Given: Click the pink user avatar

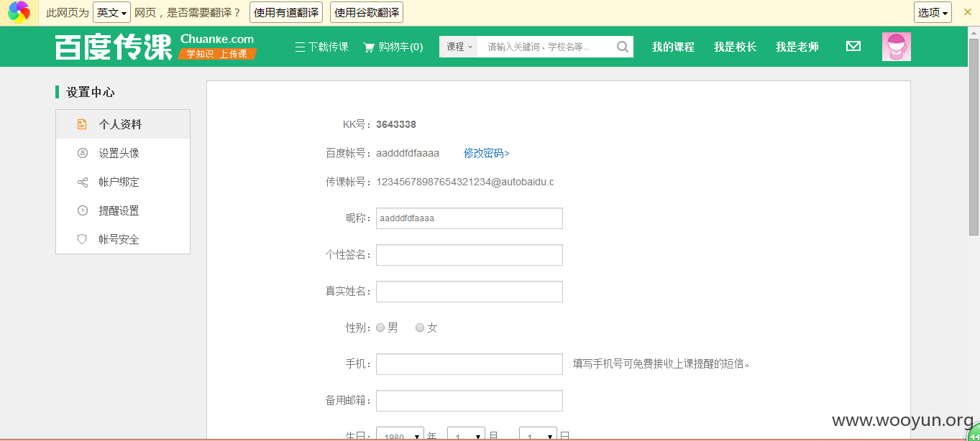Looking at the screenshot, I should click(x=897, y=47).
